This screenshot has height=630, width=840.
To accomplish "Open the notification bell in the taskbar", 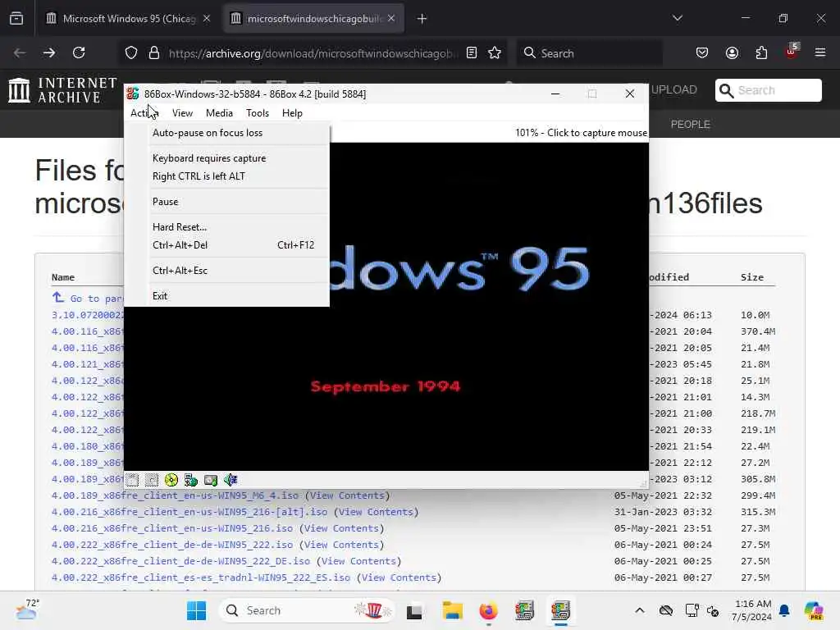I will (784, 610).
